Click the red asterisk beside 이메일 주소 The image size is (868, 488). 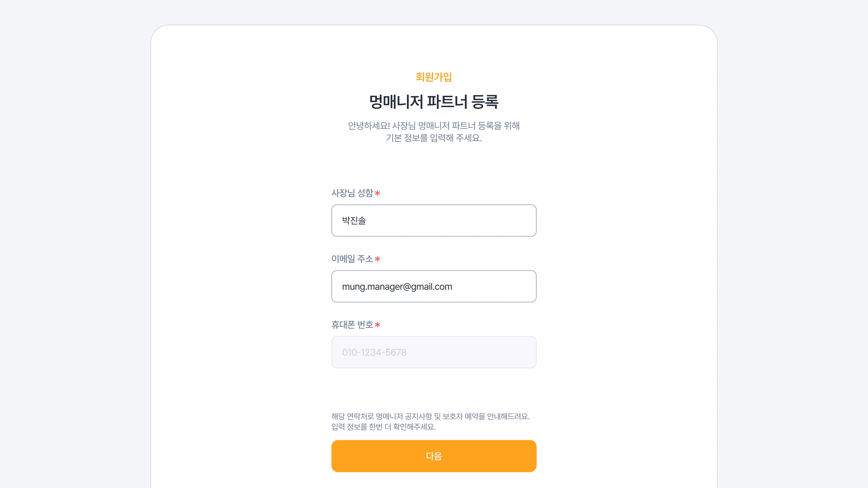coord(377,259)
